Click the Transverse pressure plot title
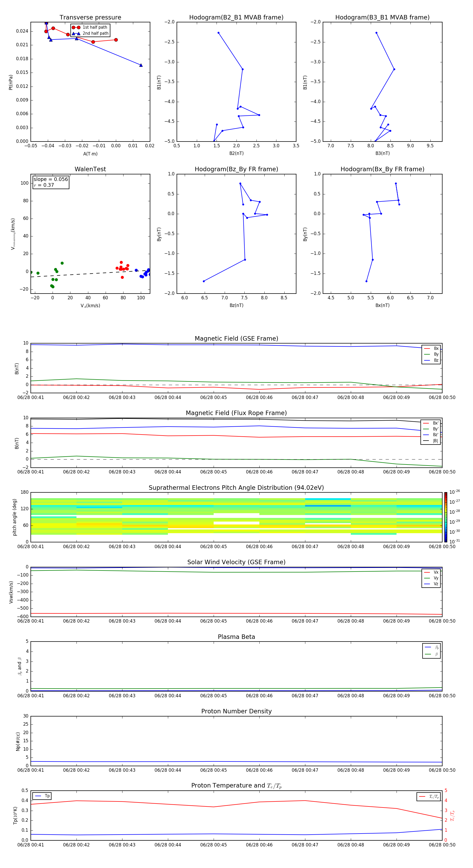Screen dimensions: 473x868 coord(90,18)
